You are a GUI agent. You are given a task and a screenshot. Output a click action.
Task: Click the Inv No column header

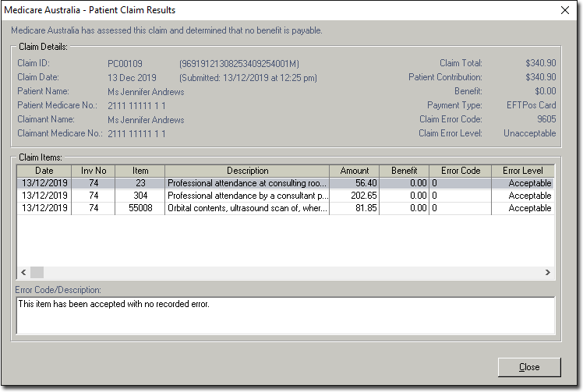tap(93, 171)
